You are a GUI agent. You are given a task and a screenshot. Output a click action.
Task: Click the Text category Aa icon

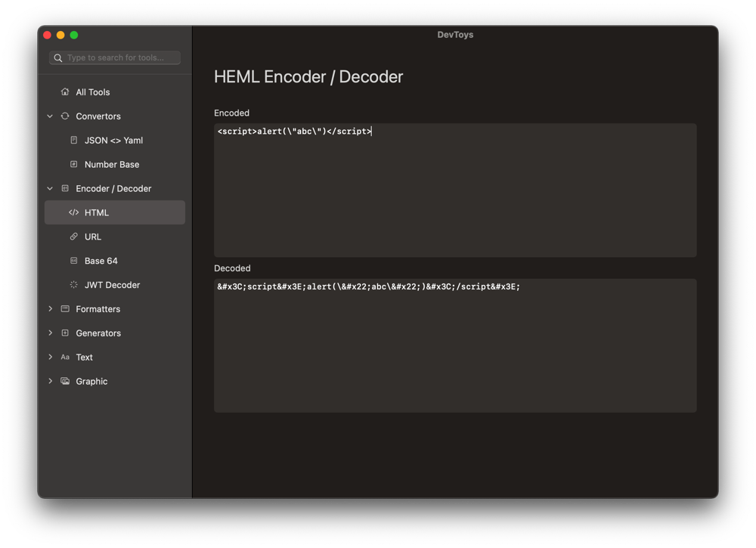64,357
